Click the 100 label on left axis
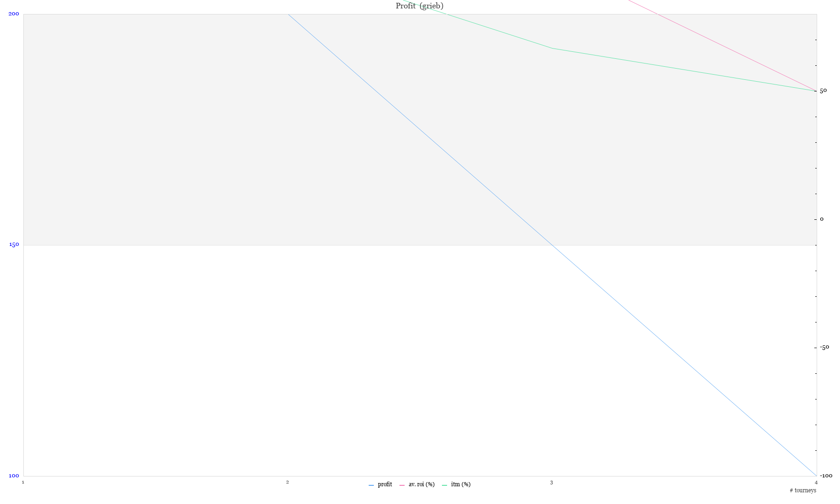This screenshot has width=840, height=504. [x=14, y=476]
